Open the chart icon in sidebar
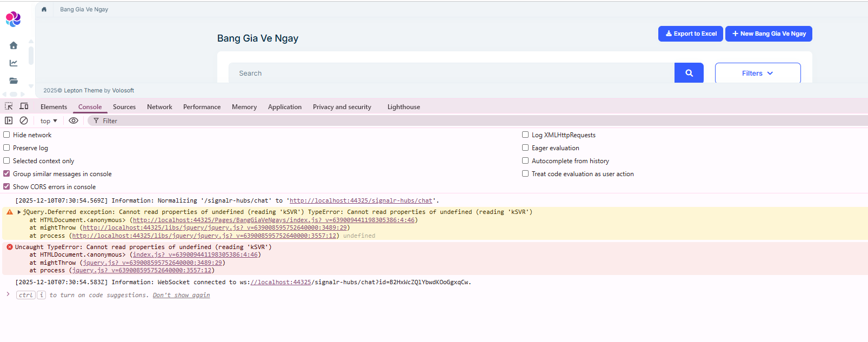The height and width of the screenshot is (342, 868). coord(14,63)
